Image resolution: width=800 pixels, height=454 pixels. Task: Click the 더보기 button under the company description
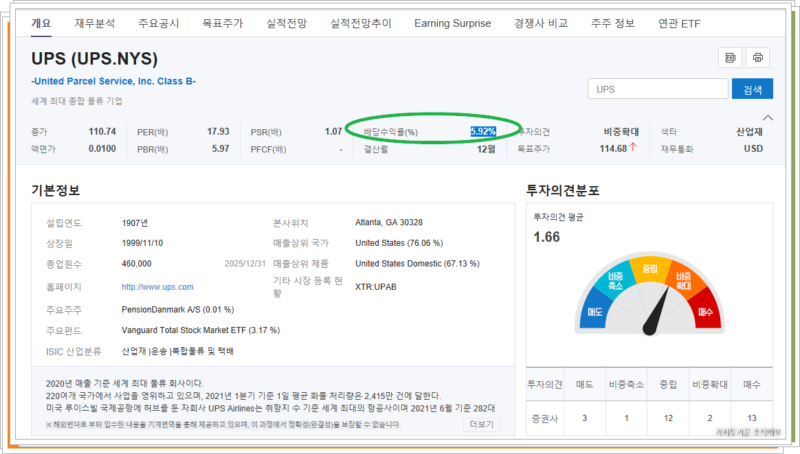[x=481, y=424]
